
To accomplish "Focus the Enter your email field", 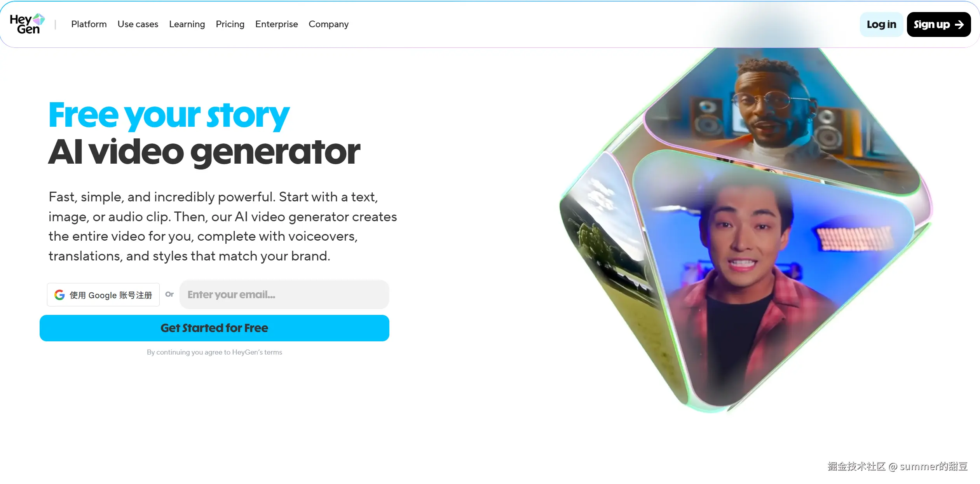I will coord(284,294).
